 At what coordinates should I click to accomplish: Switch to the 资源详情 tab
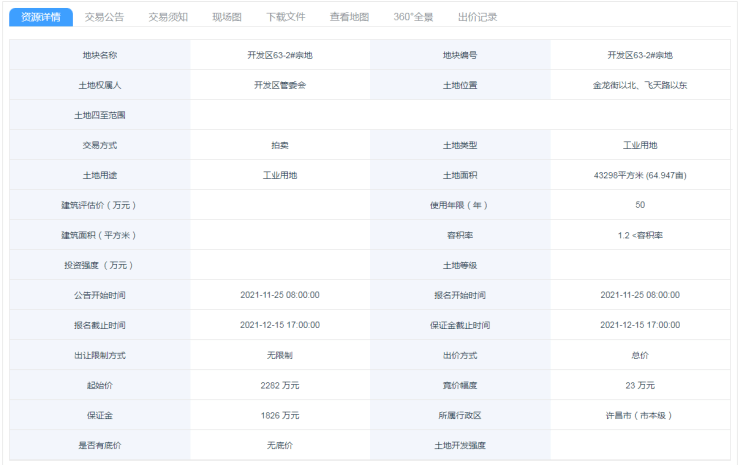click(x=41, y=17)
